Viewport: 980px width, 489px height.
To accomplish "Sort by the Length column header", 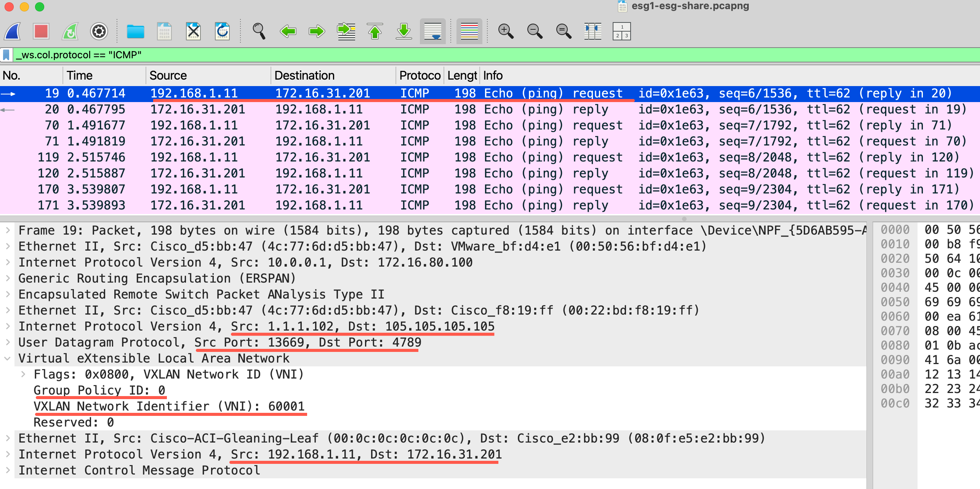I will tap(462, 75).
